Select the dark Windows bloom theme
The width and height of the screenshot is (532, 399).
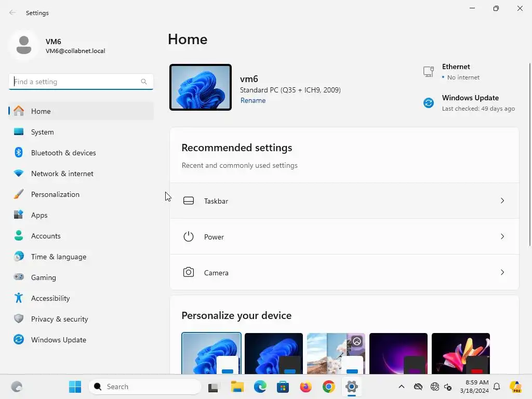tap(274, 353)
